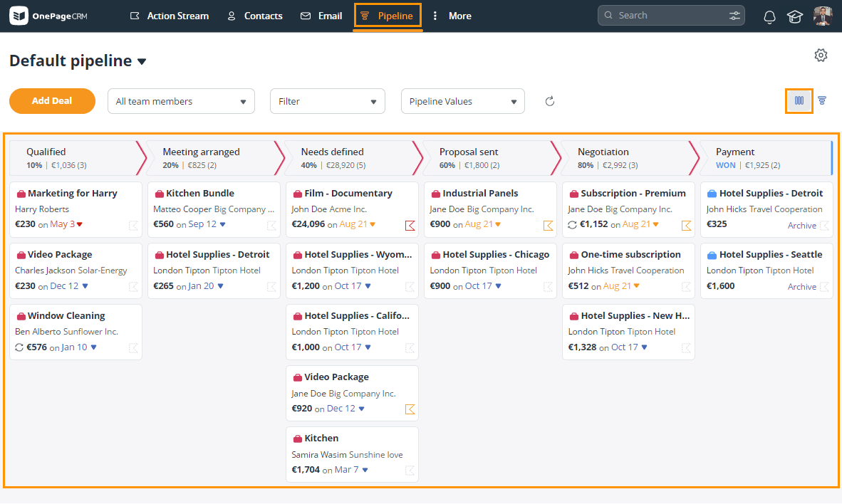Click the flag icon on Window Cleaning
Viewport: 842px width, 504px height.
pos(133,348)
